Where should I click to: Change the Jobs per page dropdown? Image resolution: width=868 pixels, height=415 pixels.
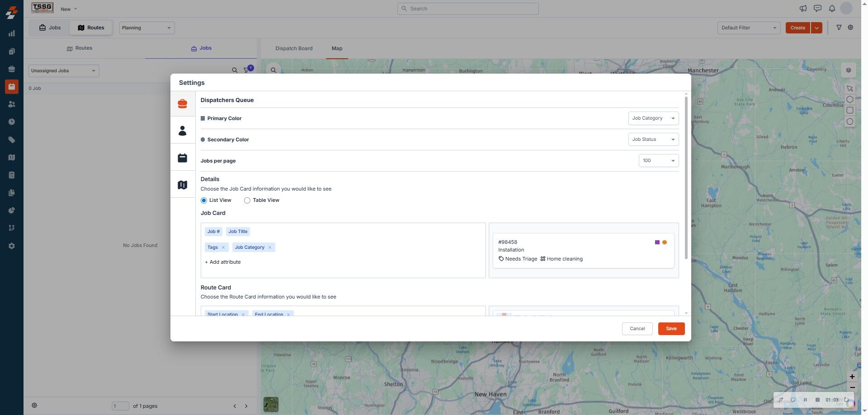click(658, 161)
